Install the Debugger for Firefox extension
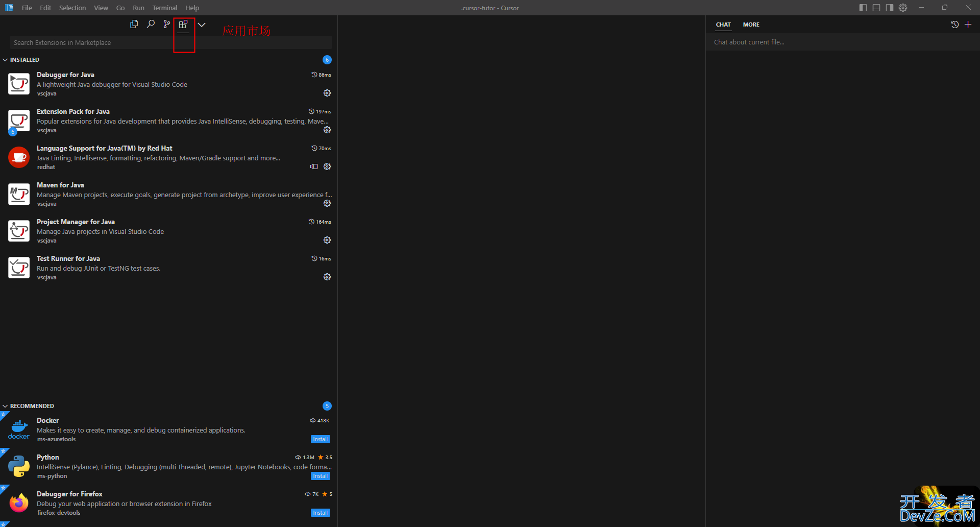The image size is (980, 527). (321, 513)
